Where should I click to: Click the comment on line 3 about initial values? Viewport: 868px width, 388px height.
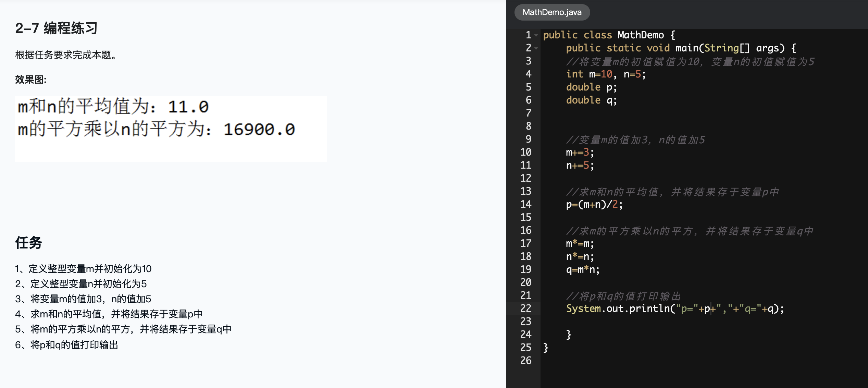pyautogui.click(x=690, y=61)
